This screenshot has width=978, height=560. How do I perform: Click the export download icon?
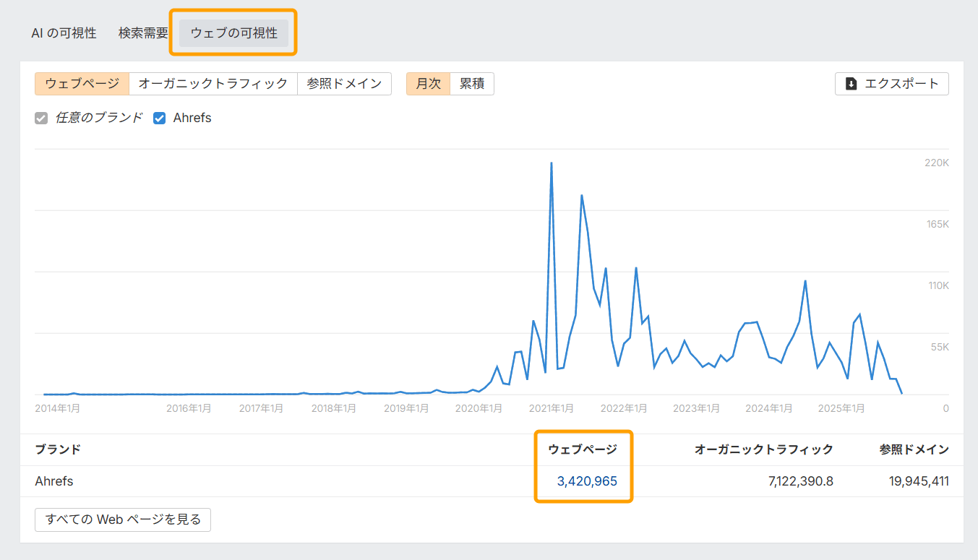851,84
